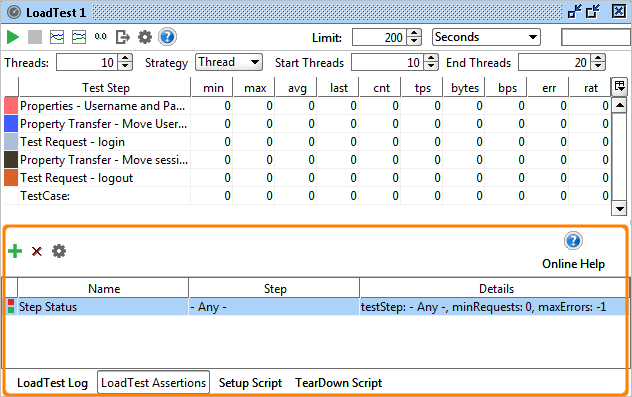Viewport: 632px width, 397px height.
Task: Click the empty progress field at top right
Action: point(596,37)
